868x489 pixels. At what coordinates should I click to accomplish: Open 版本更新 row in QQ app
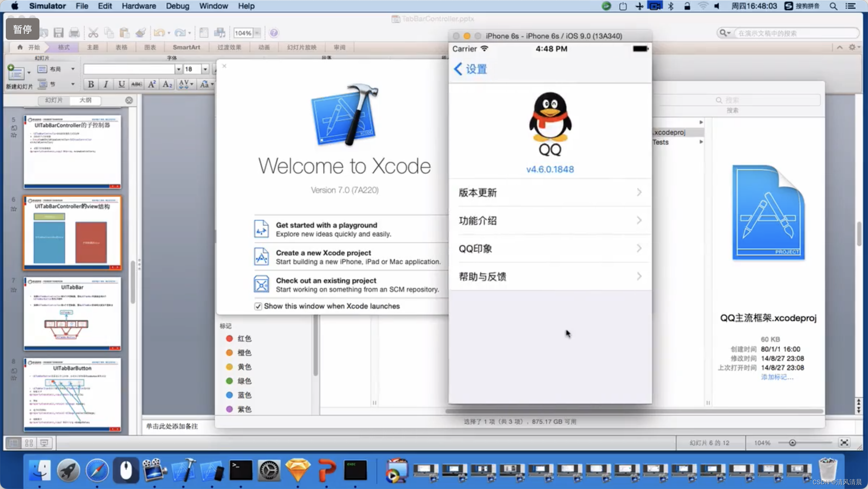point(550,192)
